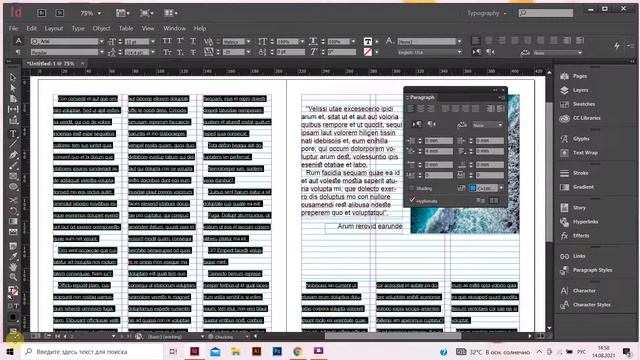This screenshot has height=360, width=640.
Task: Select the Scissors tool
Action: (13, 200)
